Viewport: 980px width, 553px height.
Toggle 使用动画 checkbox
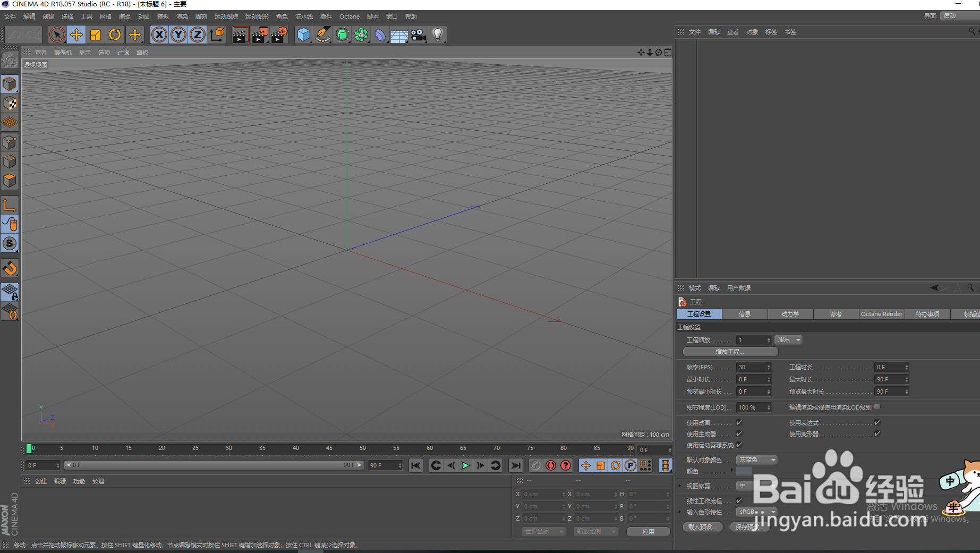739,422
